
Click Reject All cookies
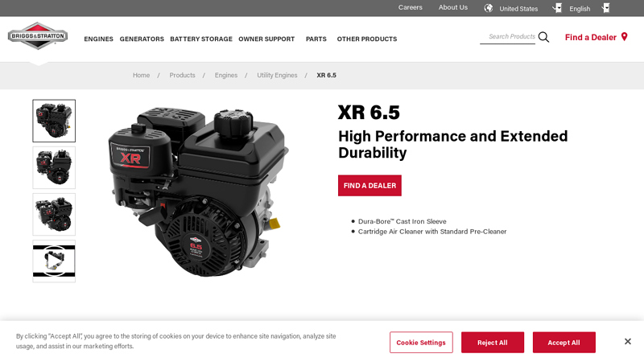(493, 343)
